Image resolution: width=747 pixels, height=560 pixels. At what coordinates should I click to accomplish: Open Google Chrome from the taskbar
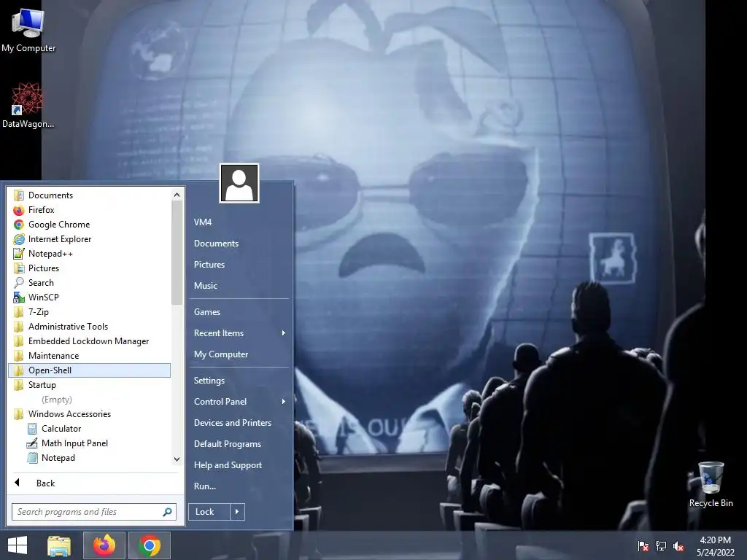149,545
